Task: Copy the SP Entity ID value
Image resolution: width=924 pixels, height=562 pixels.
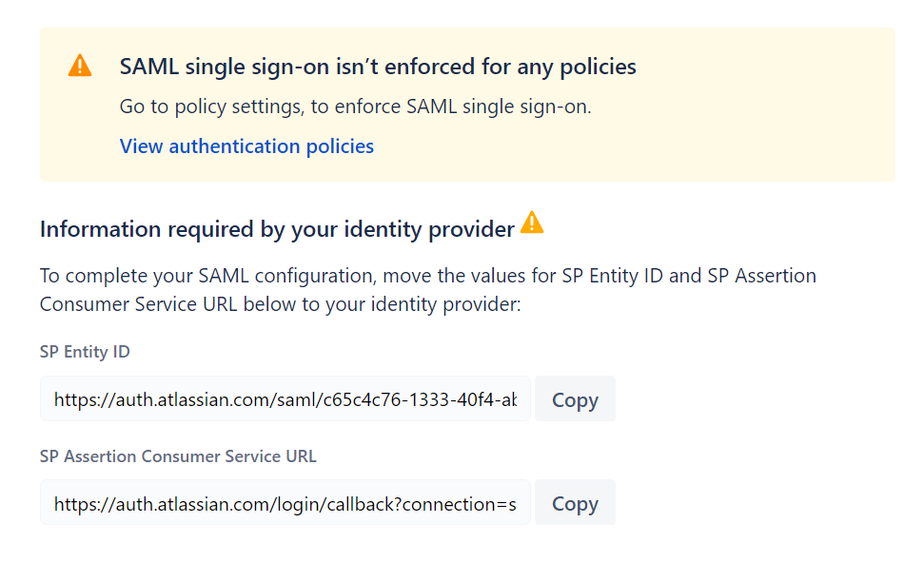Action: [575, 398]
